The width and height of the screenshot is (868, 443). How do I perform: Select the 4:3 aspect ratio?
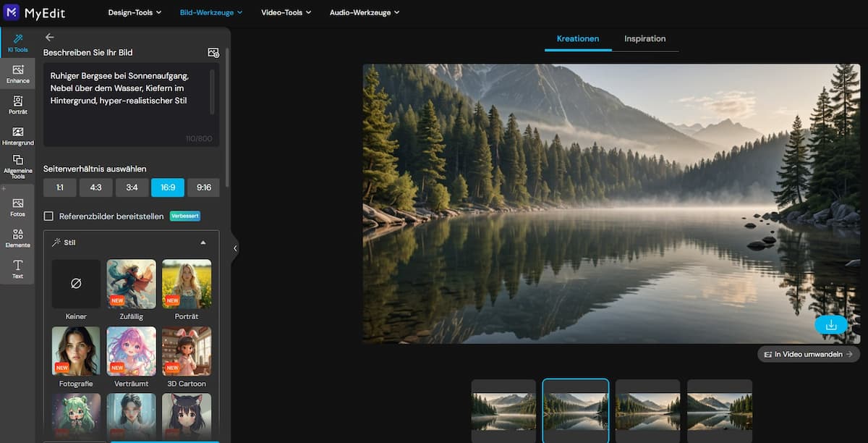pyautogui.click(x=95, y=187)
